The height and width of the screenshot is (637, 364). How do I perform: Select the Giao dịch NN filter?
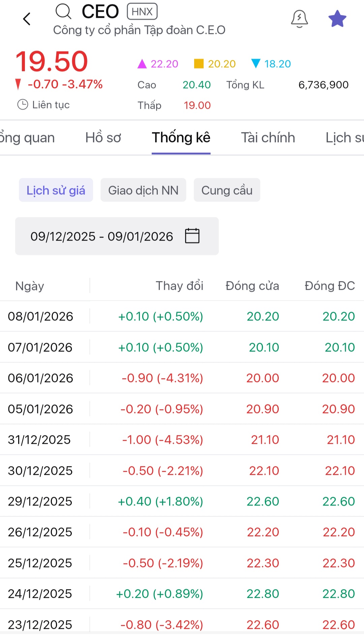point(143,190)
